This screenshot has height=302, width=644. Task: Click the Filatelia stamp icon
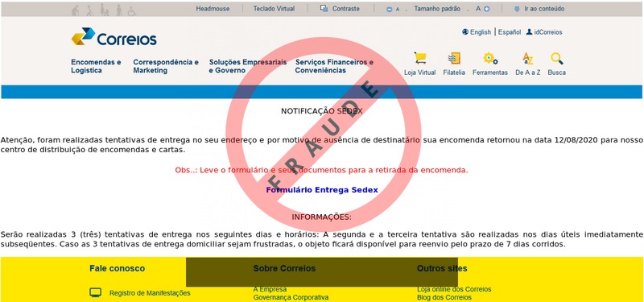coord(454,58)
